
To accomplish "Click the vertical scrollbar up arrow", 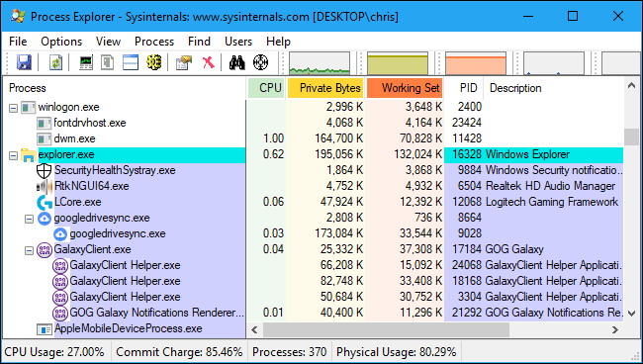I will [x=631, y=85].
